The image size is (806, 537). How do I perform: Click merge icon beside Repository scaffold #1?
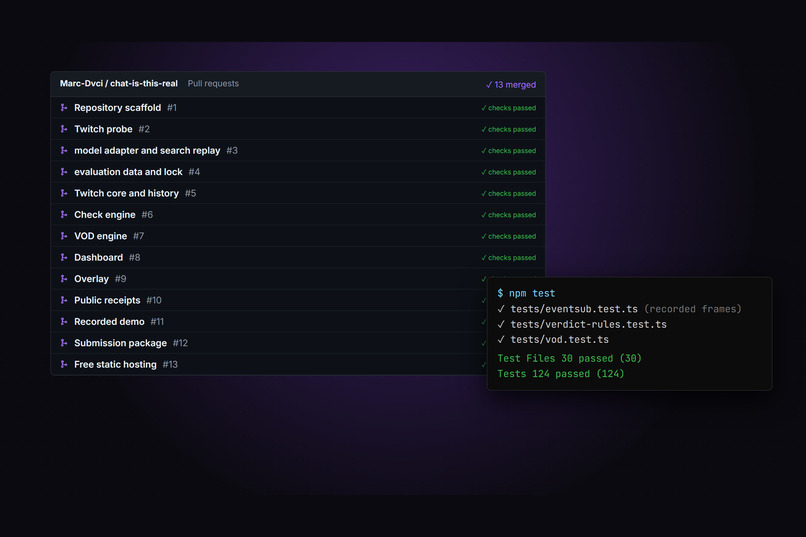pos(64,107)
